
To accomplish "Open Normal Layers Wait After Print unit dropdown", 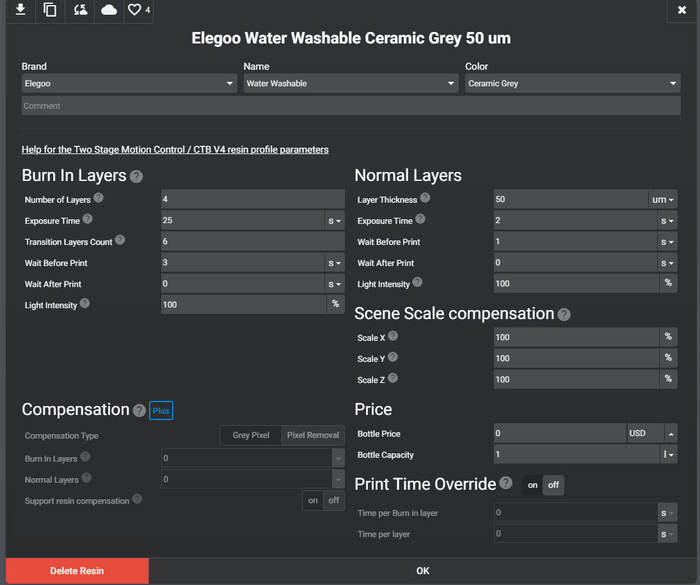I will 667,263.
